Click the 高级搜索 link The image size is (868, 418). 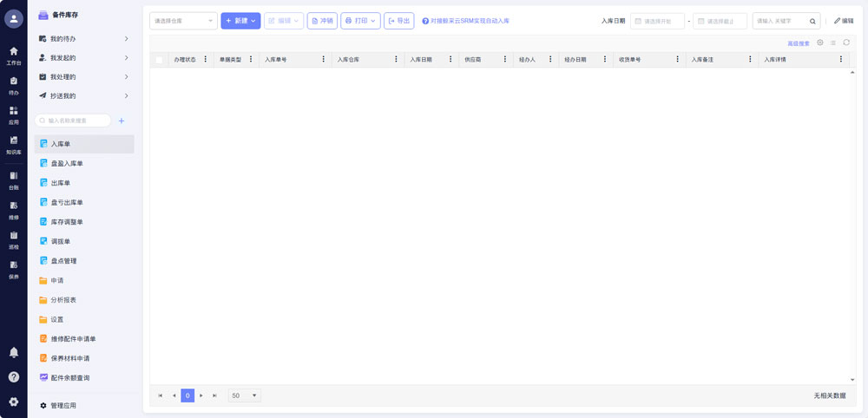pyautogui.click(x=798, y=43)
